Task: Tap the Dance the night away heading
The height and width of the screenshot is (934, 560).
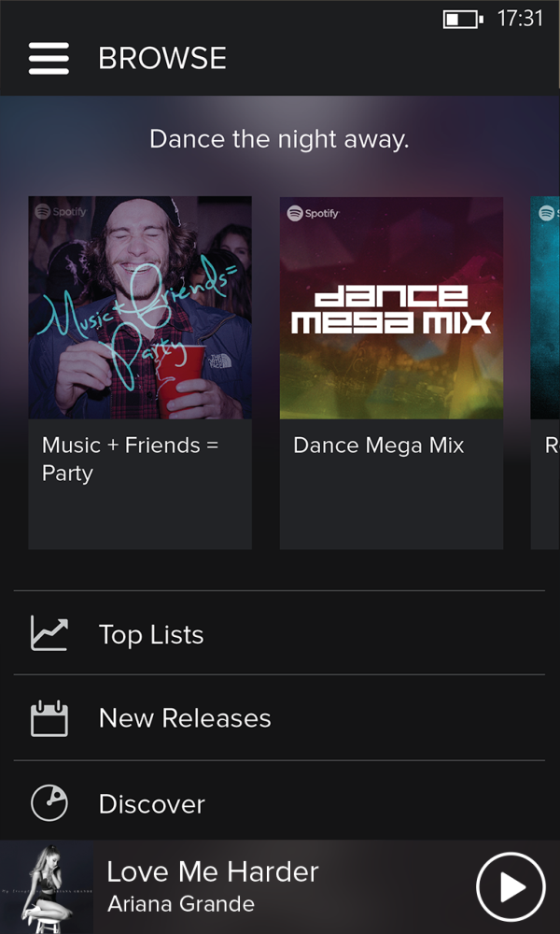Action: point(279,140)
